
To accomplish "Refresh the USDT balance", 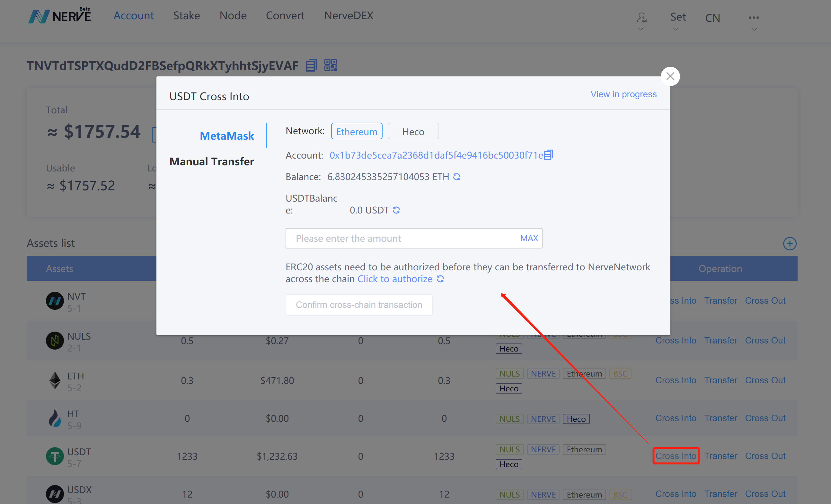I will click(x=396, y=210).
